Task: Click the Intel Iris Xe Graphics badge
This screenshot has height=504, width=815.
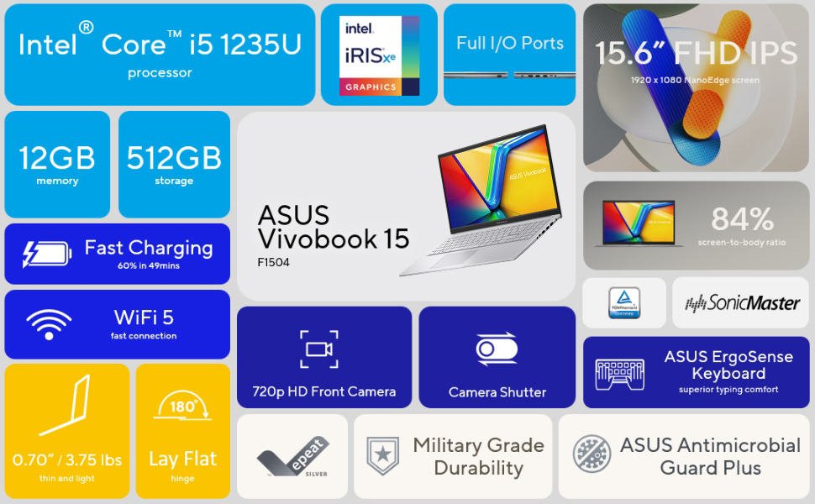Action: pos(379,55)
